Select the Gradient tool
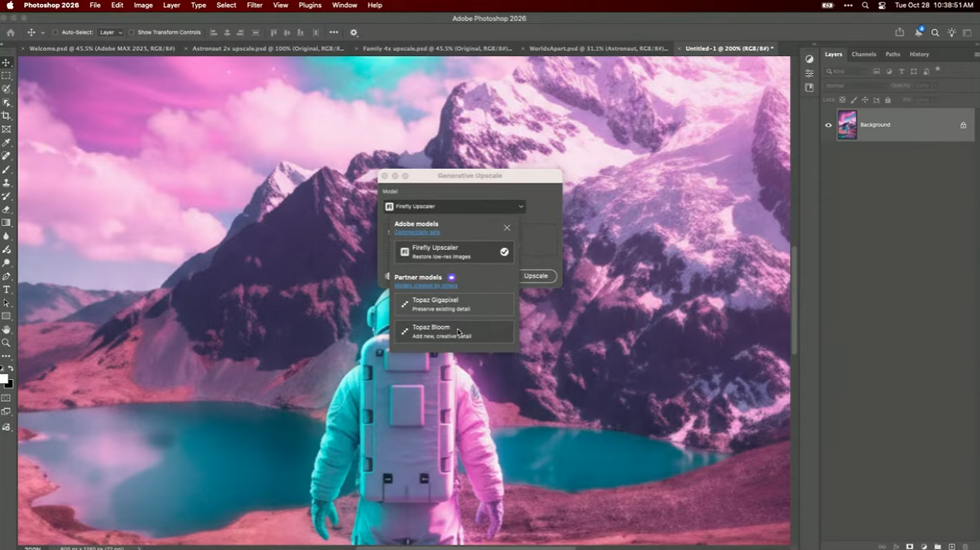The width and height of the screenshot is (980, 550). [x=6, y=223]
